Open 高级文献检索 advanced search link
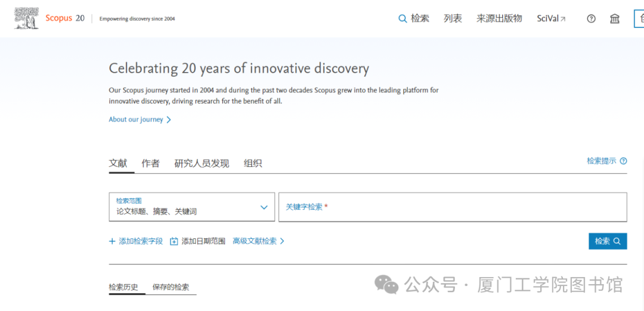 coord(258,241)
